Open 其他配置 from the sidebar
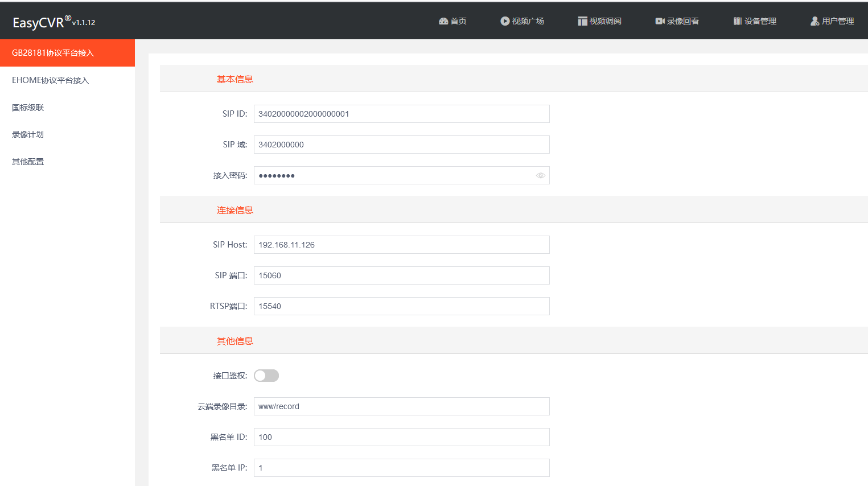868x486 pixels. click(28, 162)
